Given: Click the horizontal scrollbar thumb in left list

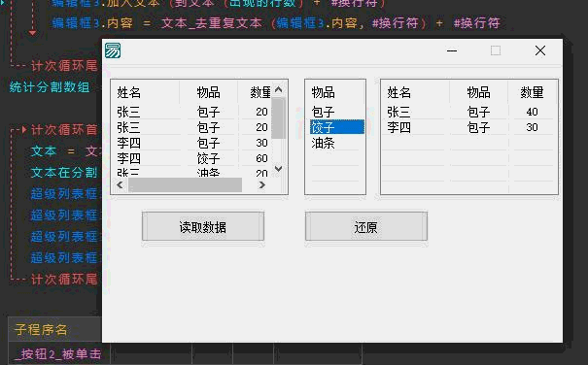Looking at the screenshot, I should click(x=186, y=184).
